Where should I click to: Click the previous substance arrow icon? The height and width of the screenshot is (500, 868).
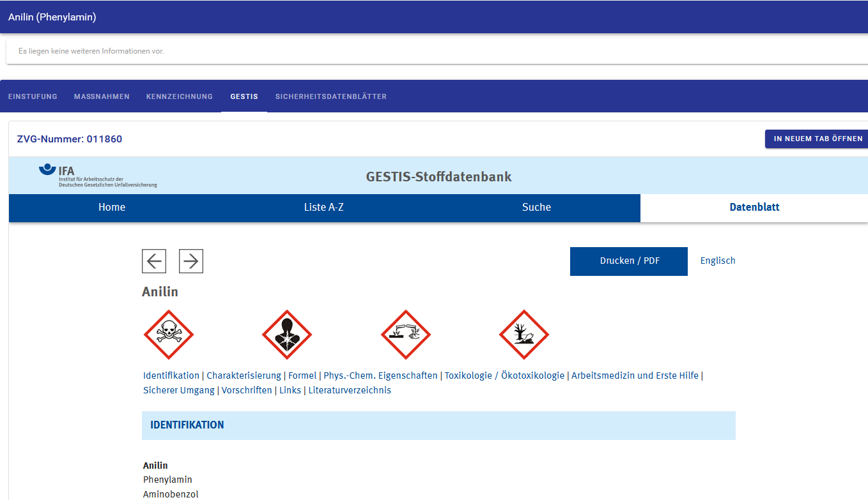(x=154, y=261)
